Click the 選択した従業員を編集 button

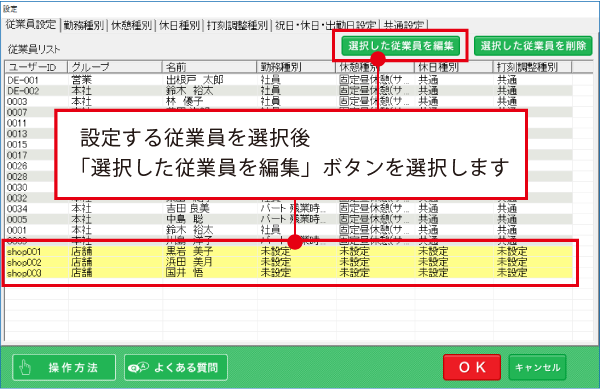[400, 46]
